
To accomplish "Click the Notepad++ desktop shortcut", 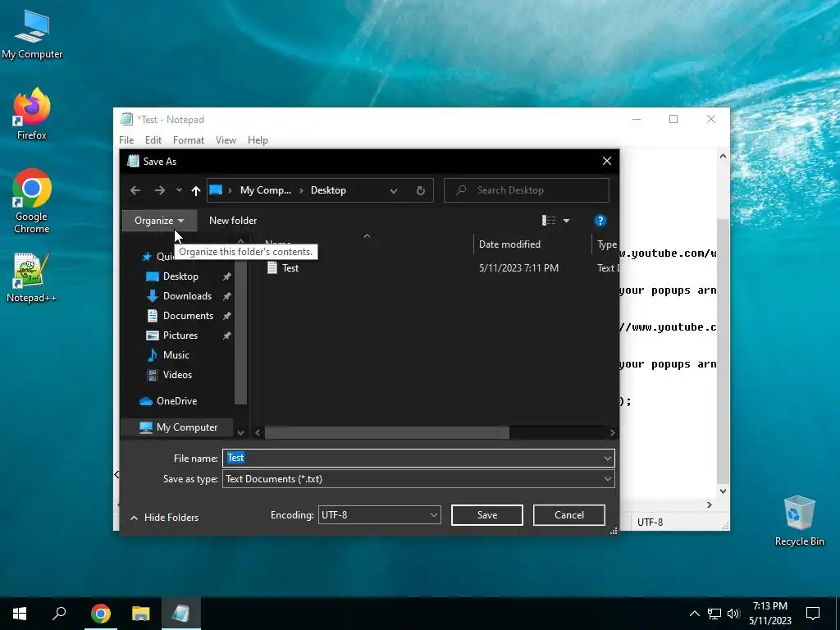I will (x=32, y=278).
